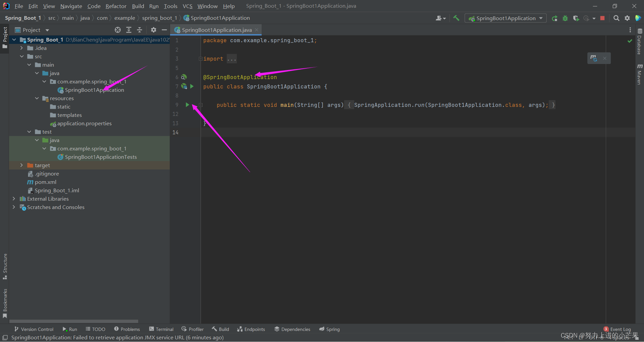Open Version Control tool window
This screenshot has width=644, height=342.
click(34, 329)
